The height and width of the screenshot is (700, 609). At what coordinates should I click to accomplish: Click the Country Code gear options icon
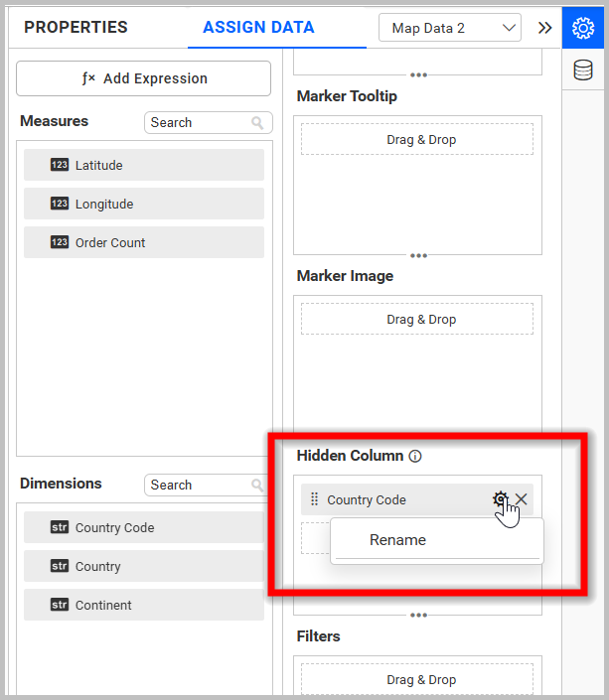[x=501, y=499]
